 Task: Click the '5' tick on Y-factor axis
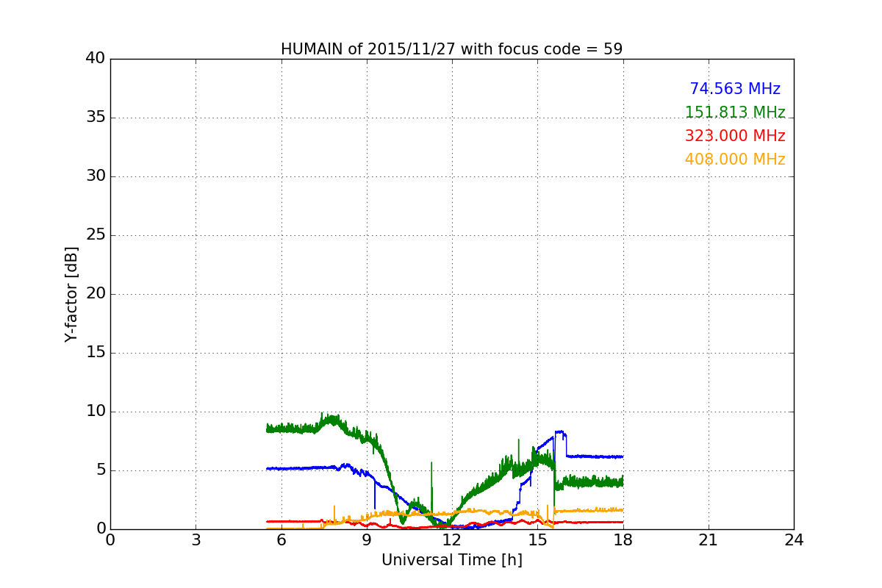coord(100,470)
